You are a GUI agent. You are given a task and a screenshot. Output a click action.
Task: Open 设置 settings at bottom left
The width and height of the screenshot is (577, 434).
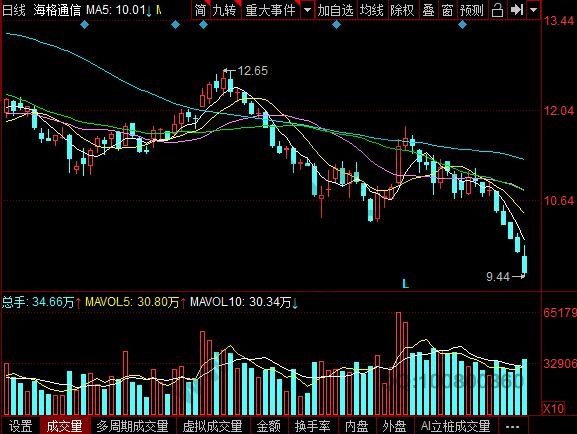pyautogui.click(x=21, y=426)
